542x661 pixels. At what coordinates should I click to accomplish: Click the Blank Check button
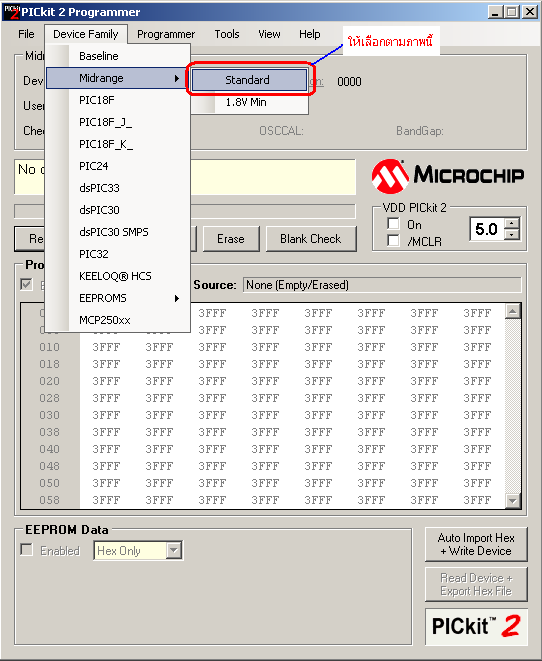tap(311, 239)
